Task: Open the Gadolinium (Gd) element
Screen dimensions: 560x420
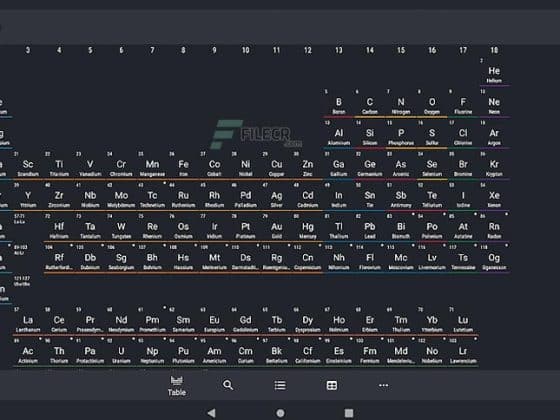Action: click(x=246, y=322)
